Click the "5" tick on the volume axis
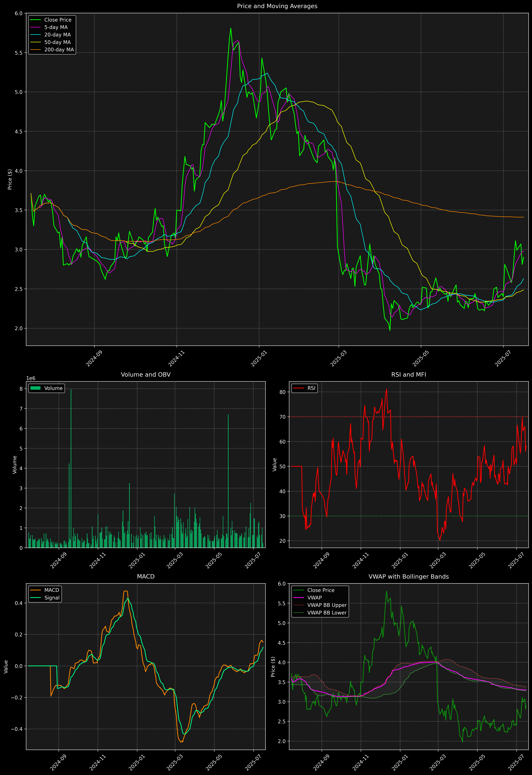The height and width of the screenshot is (775, 532). pyautogui.click(x=21, y=449)
